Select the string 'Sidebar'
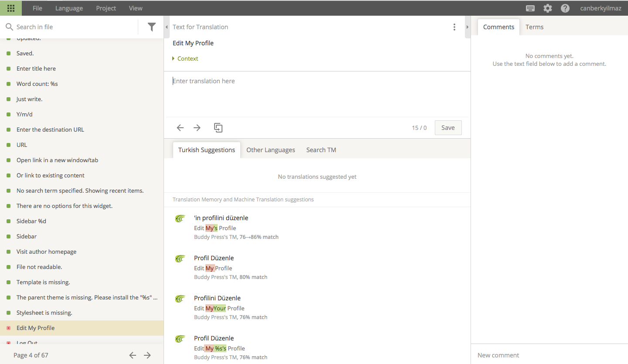This screenshot has height=364, width=628. click(x=82, y=236)
